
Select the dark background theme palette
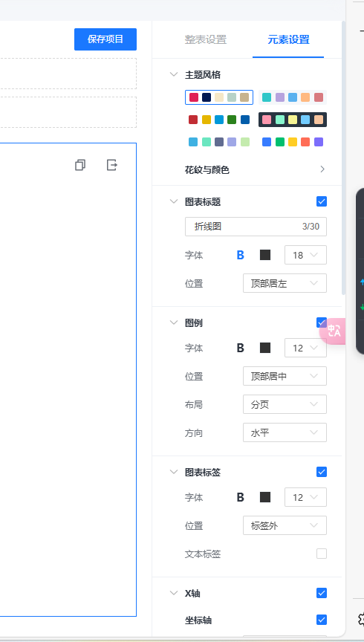(293, 120)
